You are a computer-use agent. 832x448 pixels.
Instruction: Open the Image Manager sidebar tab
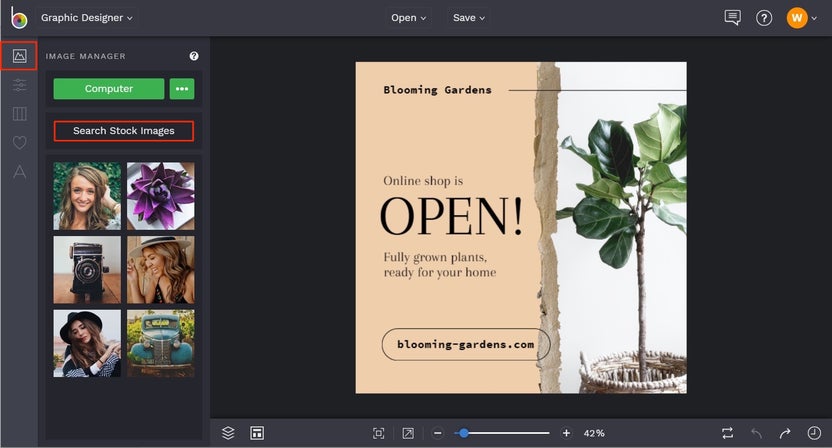click(x=20, y=56)
